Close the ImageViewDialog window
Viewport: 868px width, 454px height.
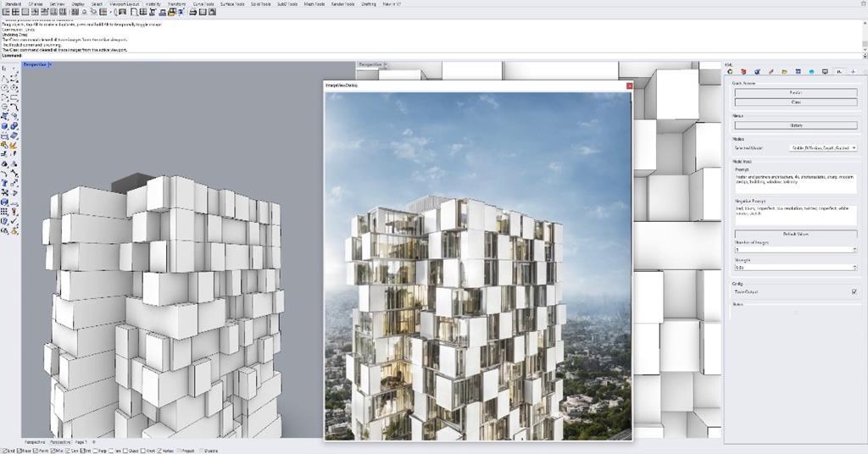[x=629, y=86]
